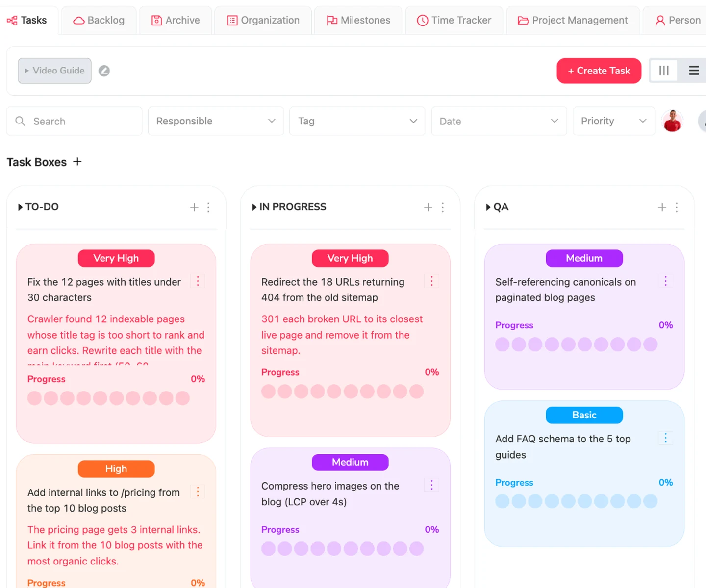706x588 pixels.
Task: Click Very High badge on 'Redirect the 18 URLs' card
Action: click(350, 258)
